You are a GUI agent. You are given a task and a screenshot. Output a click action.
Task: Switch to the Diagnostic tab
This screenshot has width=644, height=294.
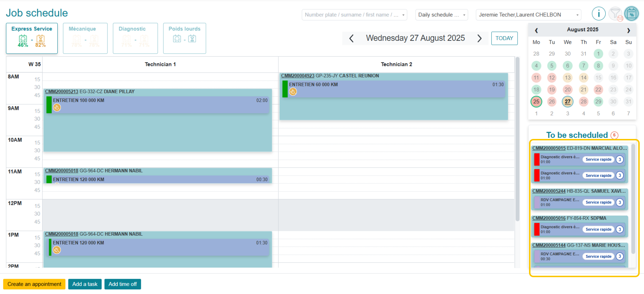135,38
